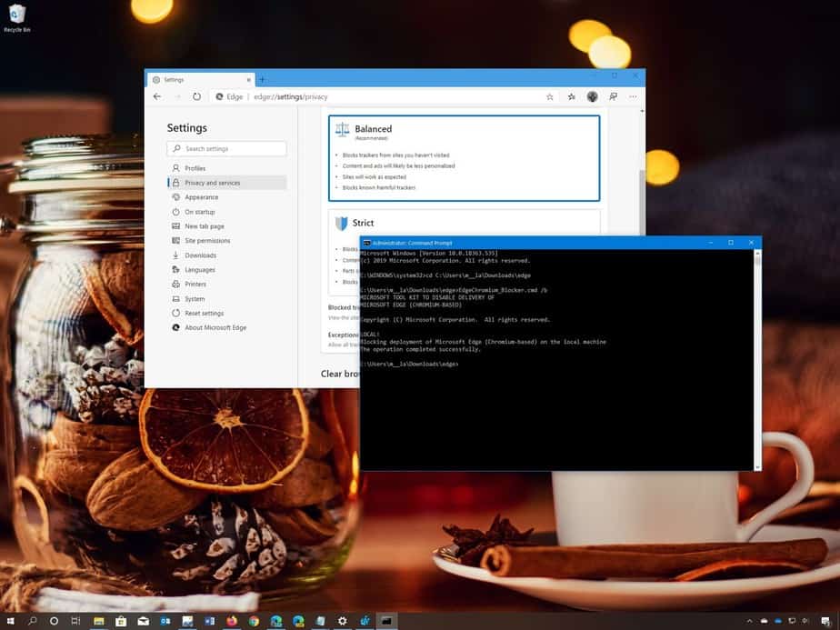Open Cortana from the taskbar
Screen dimensions: 840x630
pyautogui.click(x=54, y=621)
